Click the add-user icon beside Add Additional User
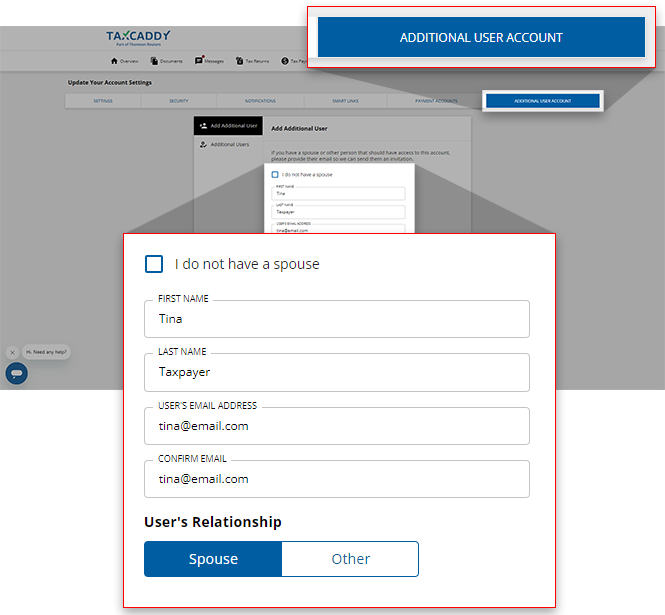This screenshot has width=665, height=615. (x=203, y=126)
